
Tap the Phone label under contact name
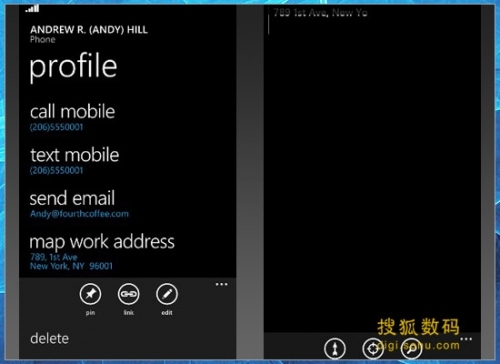pyautogui.click(x=43, y=39)
